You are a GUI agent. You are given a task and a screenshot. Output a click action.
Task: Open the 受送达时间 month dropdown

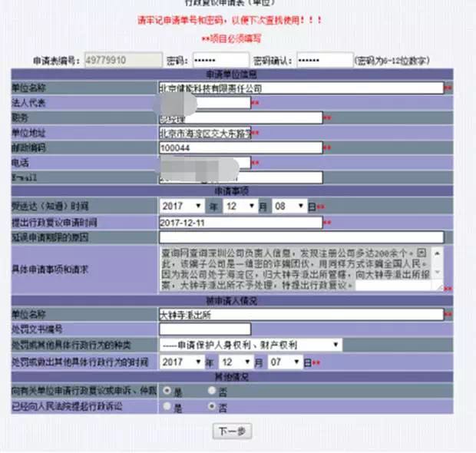tap(240, 207)
